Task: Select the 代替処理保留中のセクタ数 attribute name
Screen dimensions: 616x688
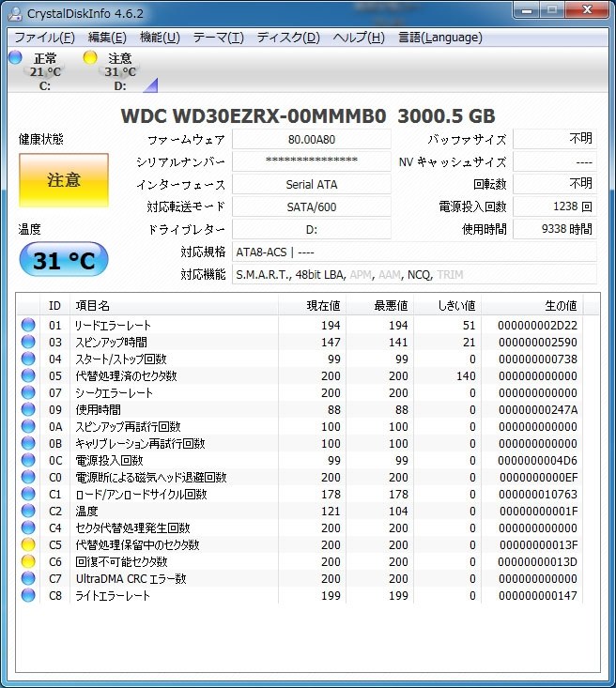Action: tap(137, 545)
